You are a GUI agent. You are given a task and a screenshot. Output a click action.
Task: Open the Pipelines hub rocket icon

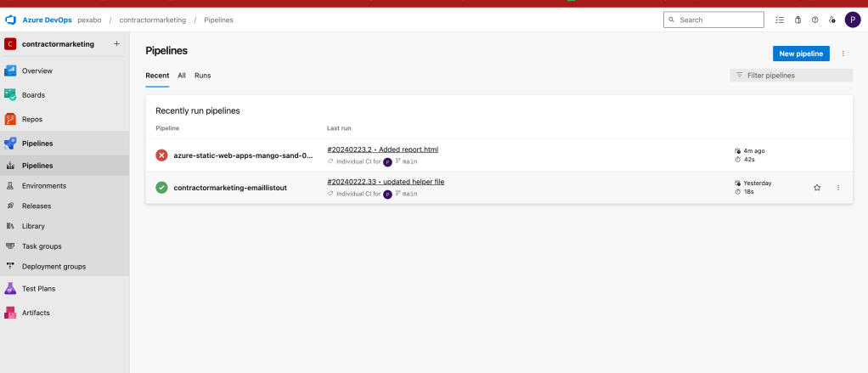click(x=10, y=144)
